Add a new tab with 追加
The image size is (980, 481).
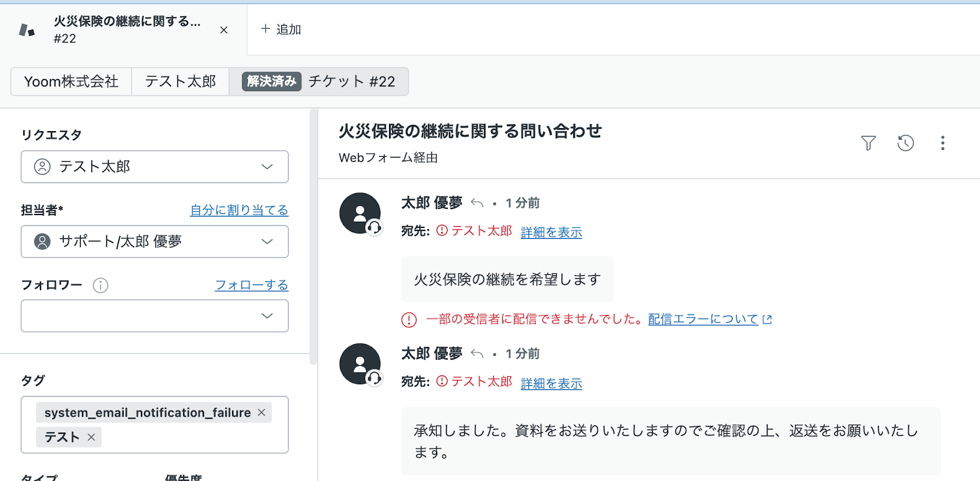pyautogui.click(x=281, y=29)
